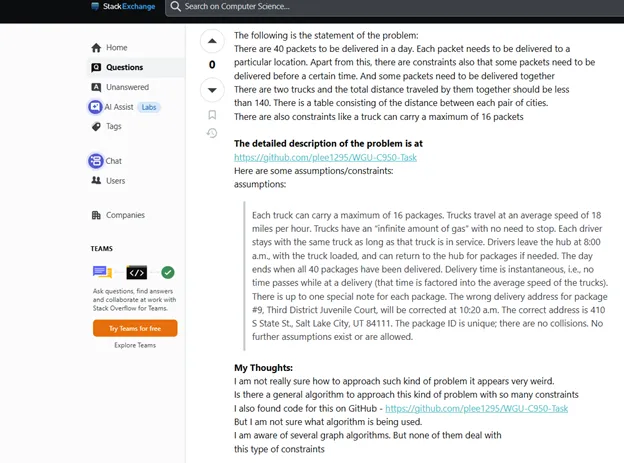Click 'The detailed description of the problem' heading
Viewport: 624px width, 463px height.
328,143
